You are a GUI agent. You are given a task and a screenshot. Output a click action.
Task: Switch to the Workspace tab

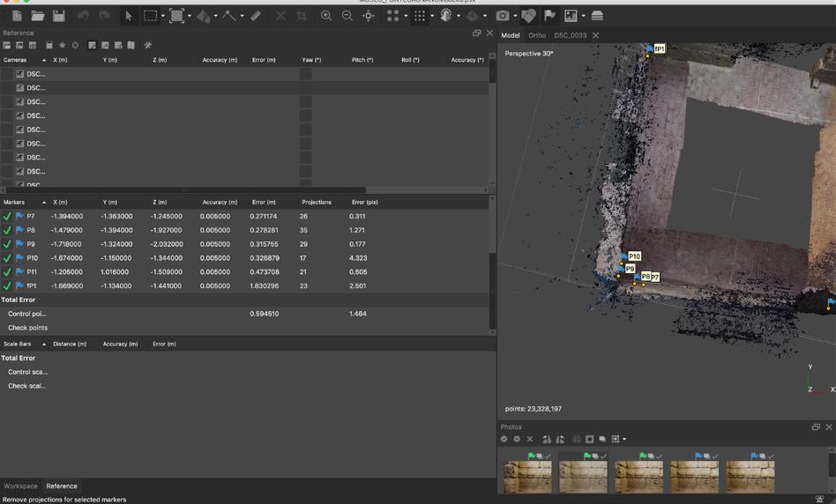click(x=21, y=485)
